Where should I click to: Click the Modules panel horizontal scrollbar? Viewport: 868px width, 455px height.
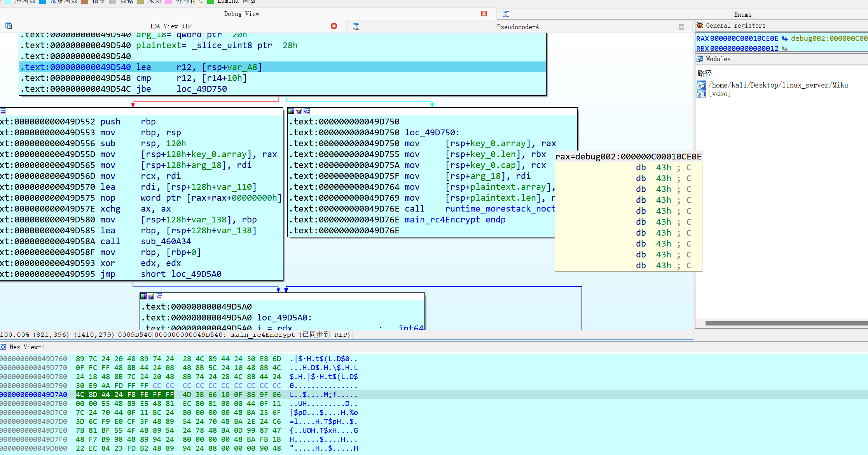pos(785,323)
